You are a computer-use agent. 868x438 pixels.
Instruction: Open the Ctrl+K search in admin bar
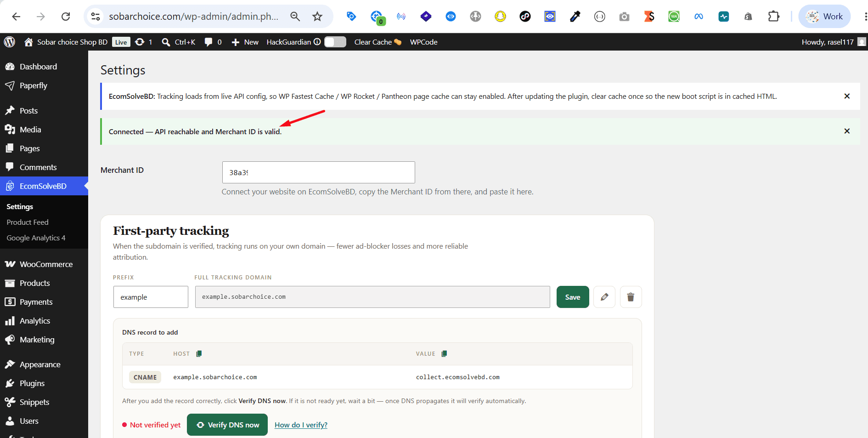179,42
